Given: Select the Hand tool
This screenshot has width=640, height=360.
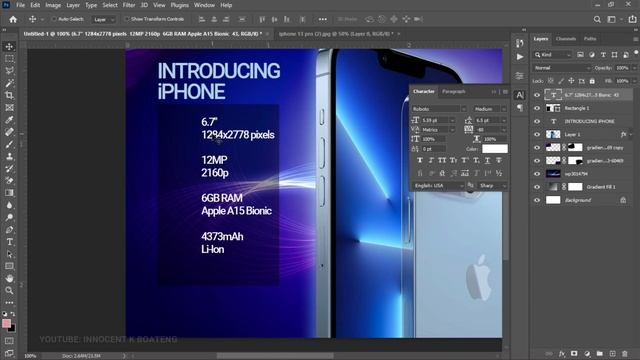Looking at the screenshot, I should (9, 279).
